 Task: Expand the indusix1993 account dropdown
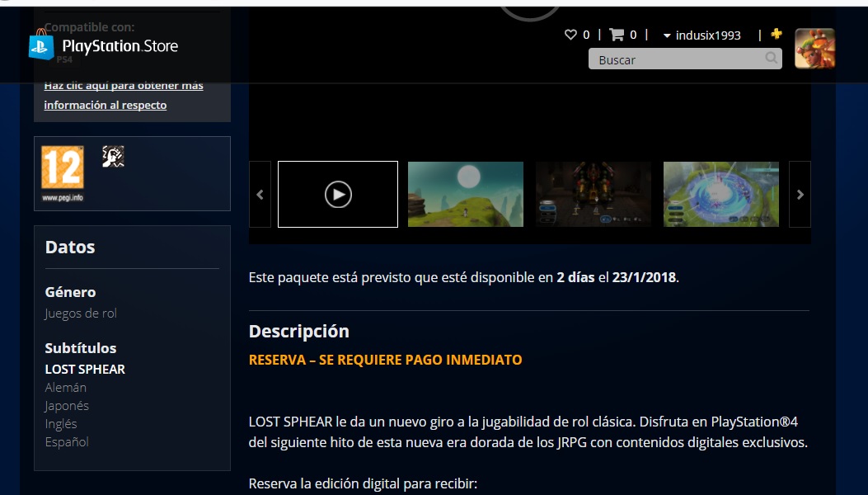pyautogui.click(x=702, y=35)
